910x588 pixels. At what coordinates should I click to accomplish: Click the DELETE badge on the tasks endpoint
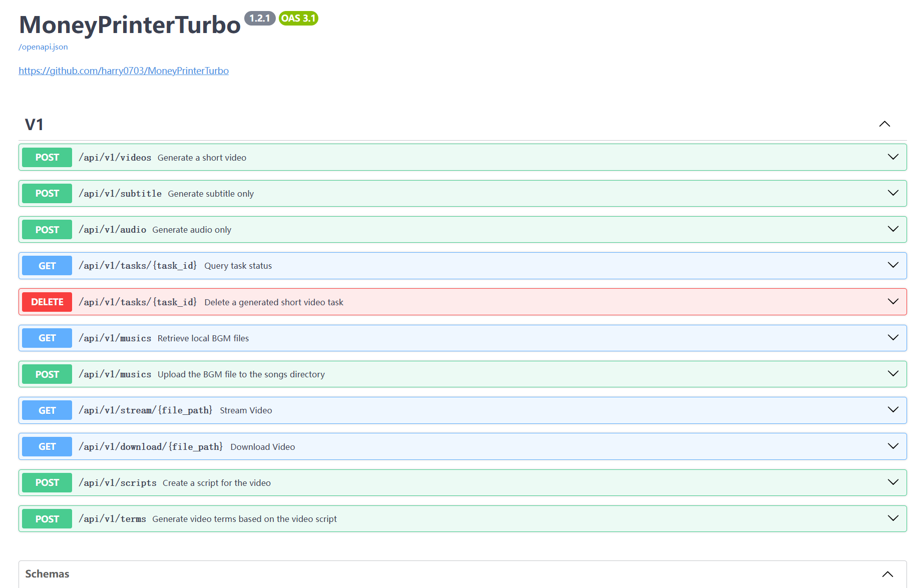coord(47,302)
